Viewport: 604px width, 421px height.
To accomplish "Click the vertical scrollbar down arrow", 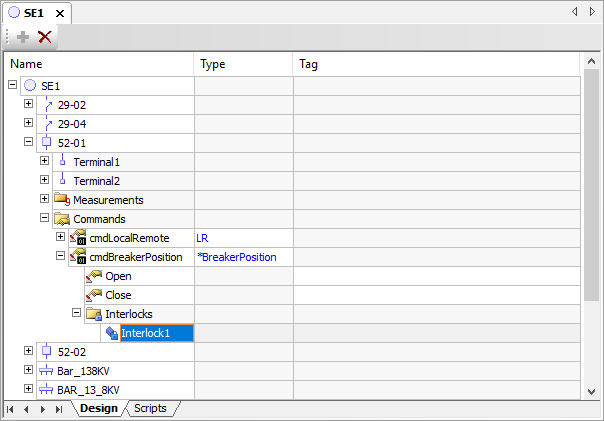I will [x=591, y=391].
